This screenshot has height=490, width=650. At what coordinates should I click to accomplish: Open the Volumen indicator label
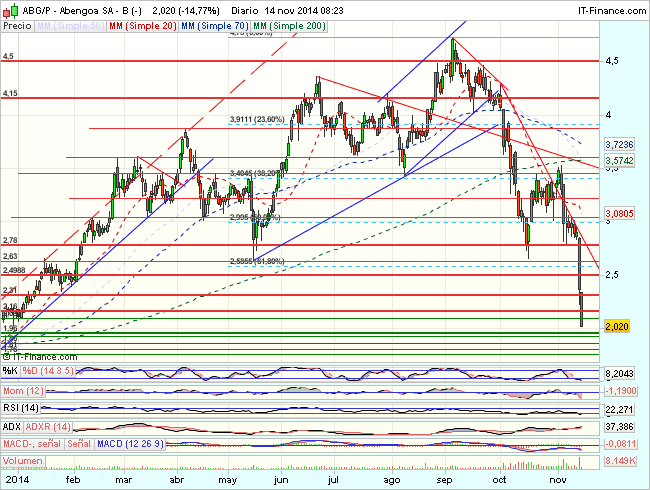[x=23, y=461]
